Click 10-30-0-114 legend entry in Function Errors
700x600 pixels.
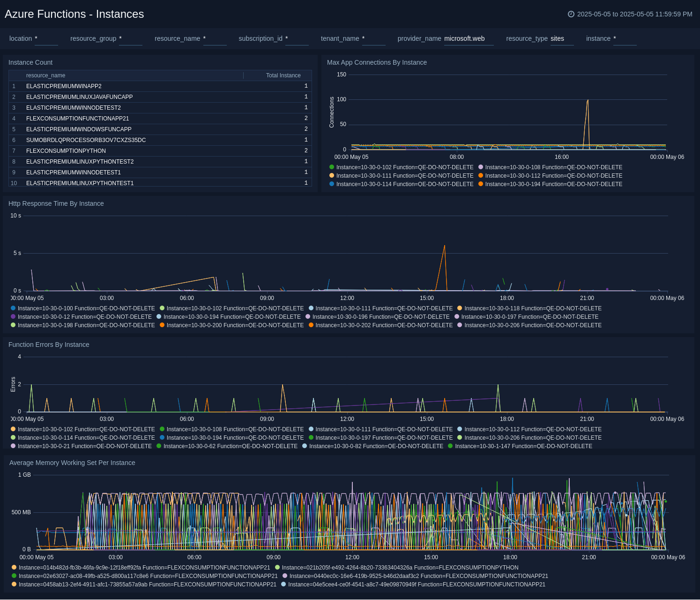[82, 438]
